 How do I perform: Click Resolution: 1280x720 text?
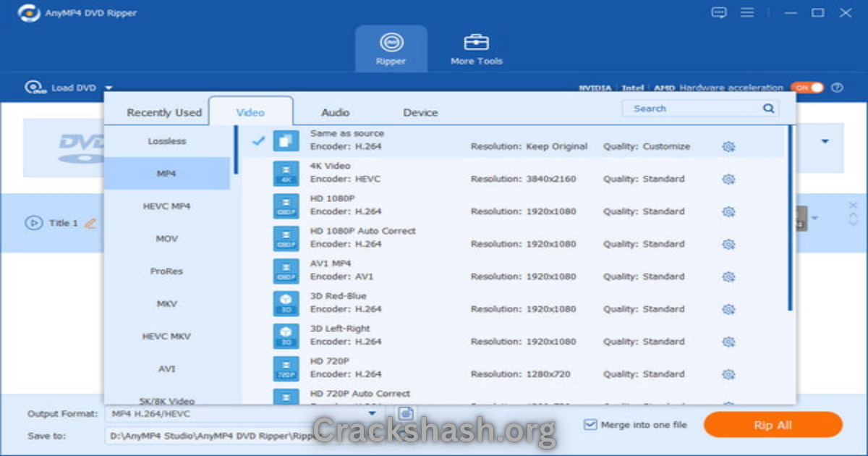(521, 374)
